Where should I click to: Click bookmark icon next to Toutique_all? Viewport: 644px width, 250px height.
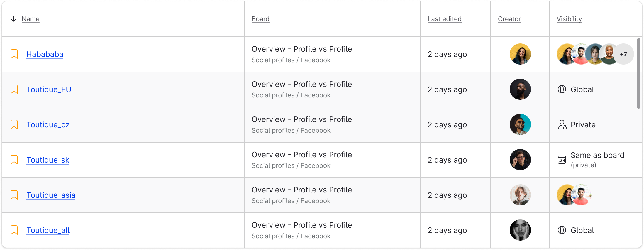pos(14,230)
